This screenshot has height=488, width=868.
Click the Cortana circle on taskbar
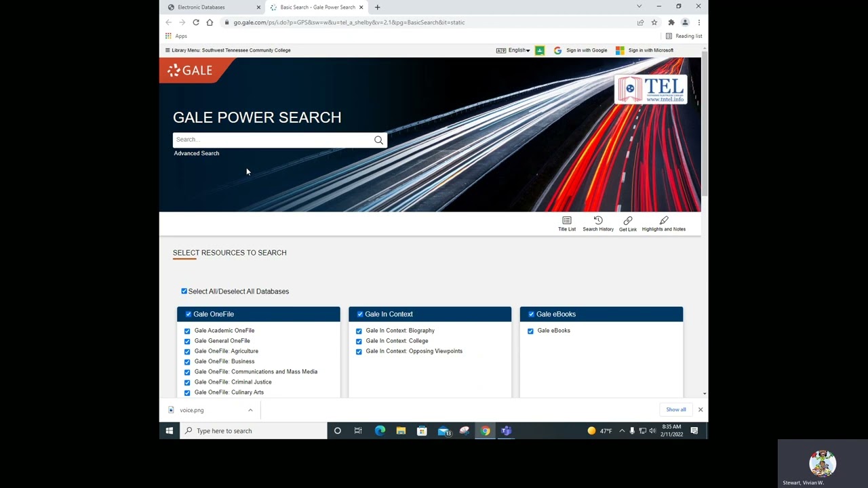pyautogui.click(x=337, y=430)
